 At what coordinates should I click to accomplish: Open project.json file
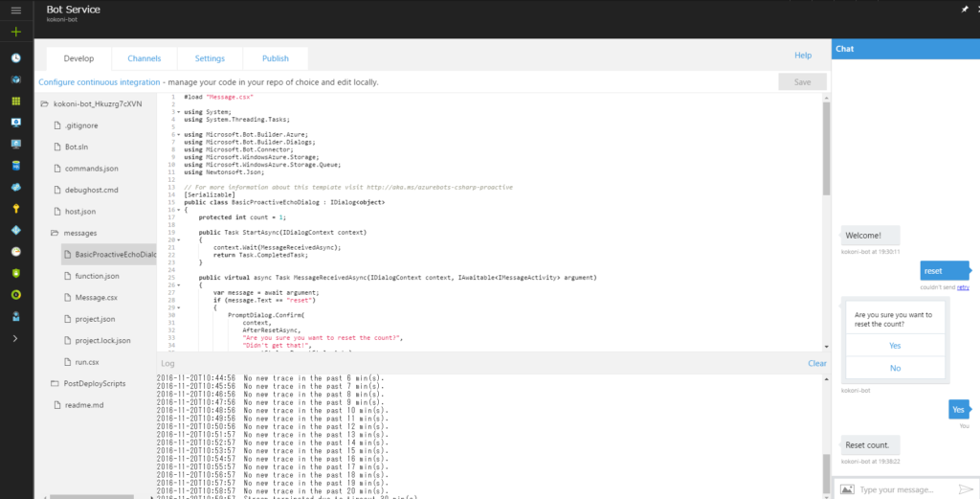[95, 320]
